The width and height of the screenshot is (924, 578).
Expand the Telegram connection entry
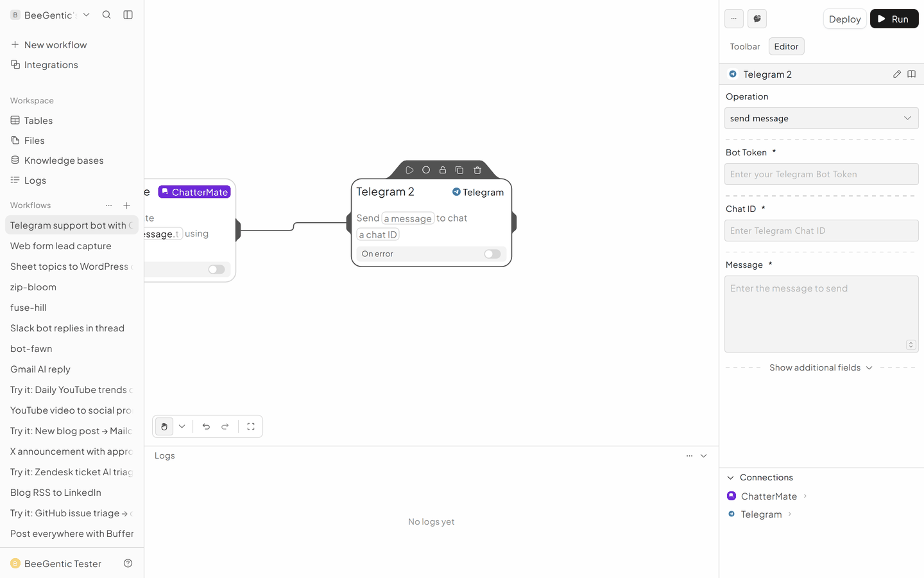760,514
